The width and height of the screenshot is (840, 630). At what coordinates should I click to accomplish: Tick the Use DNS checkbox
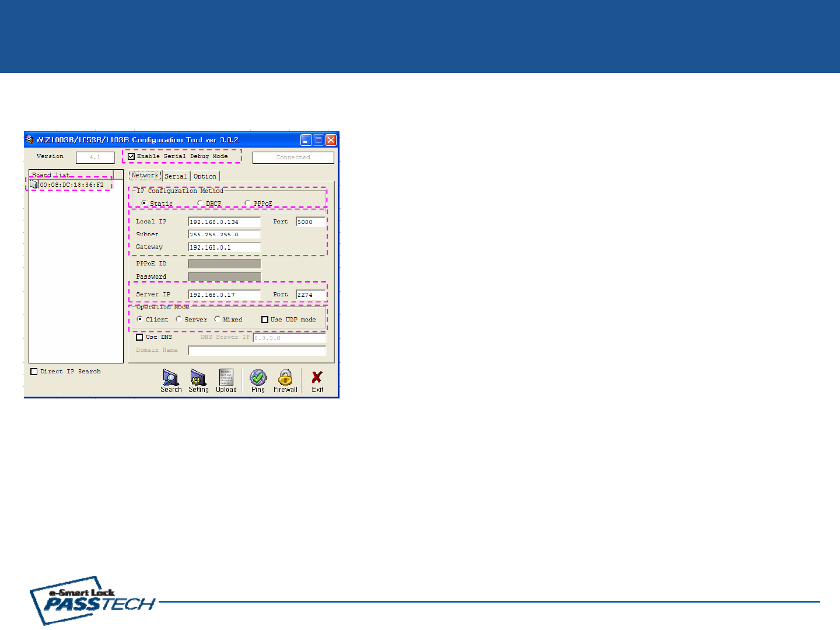[x=139, y=337]
